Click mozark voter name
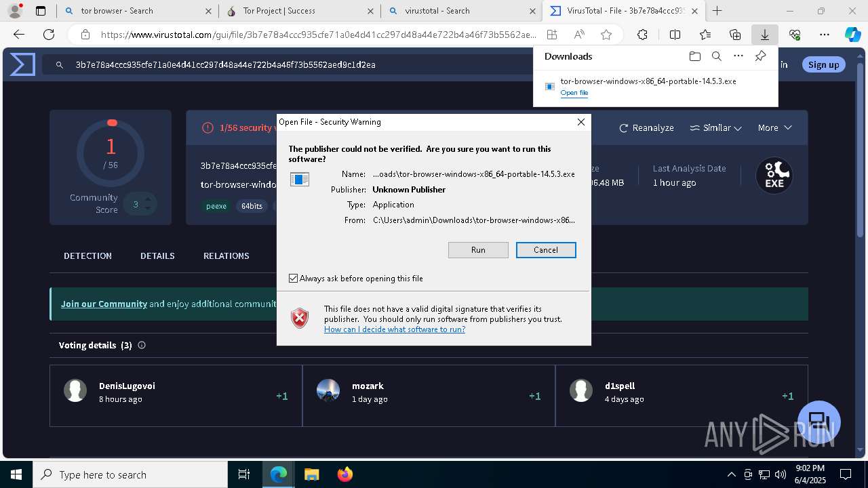The image size is (868, 488). tap(368, 386)
